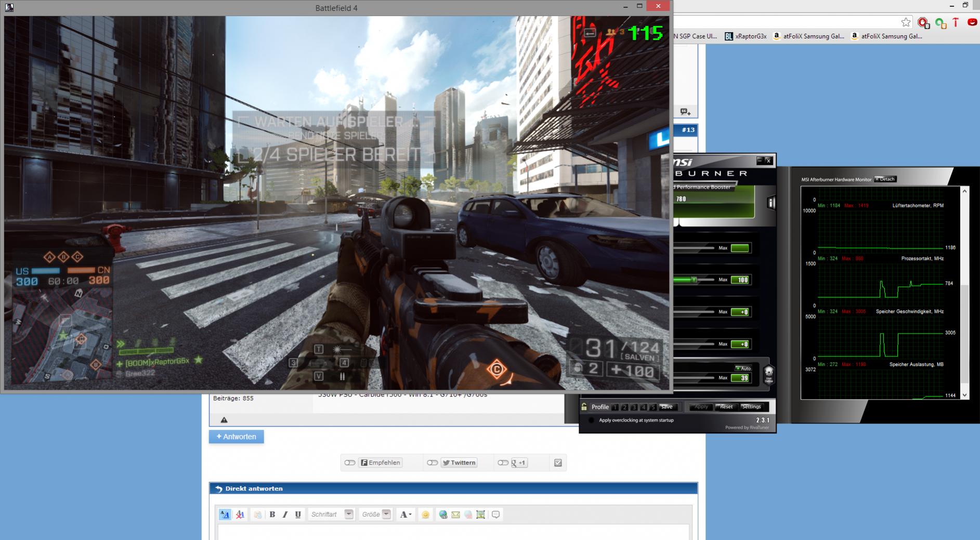Image resolution: width=980 pixels, height=540 pixels.
Task: Click the Afterburner Apply button
Action: (x=701, y=407)
